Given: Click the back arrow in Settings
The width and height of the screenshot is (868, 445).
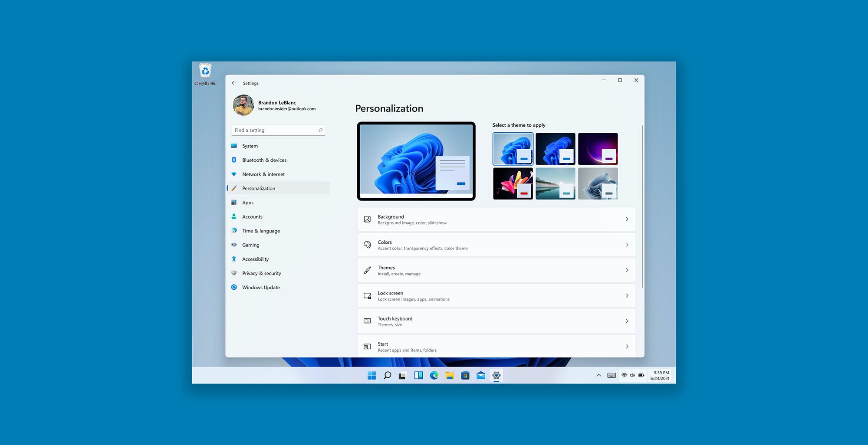Looking at the screenshot, I should pyautogui.click(x=234, y=83).
